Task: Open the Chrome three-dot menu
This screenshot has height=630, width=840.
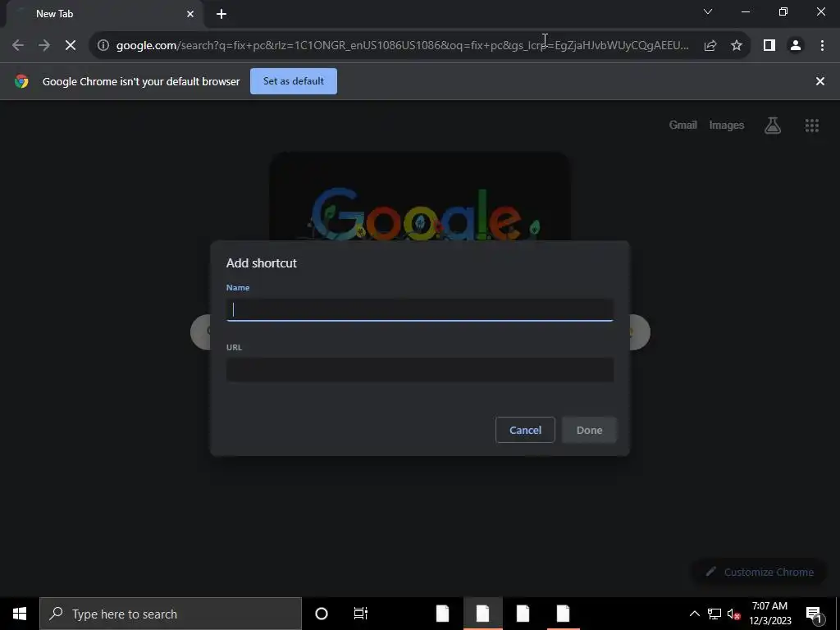Action: coord(822,46)
